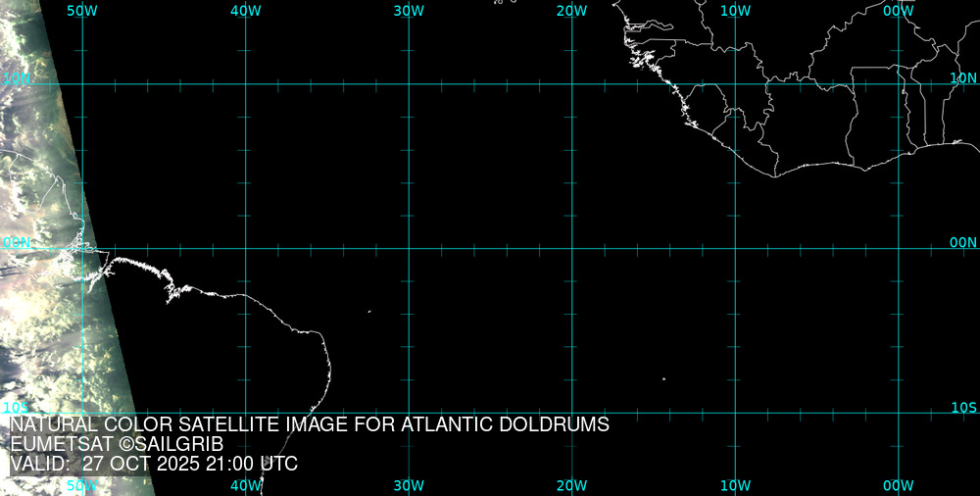This screenshot has width=980, height=496.
Task: Click the 10W label on the bottom edge
Action: [x=735, y=485]
